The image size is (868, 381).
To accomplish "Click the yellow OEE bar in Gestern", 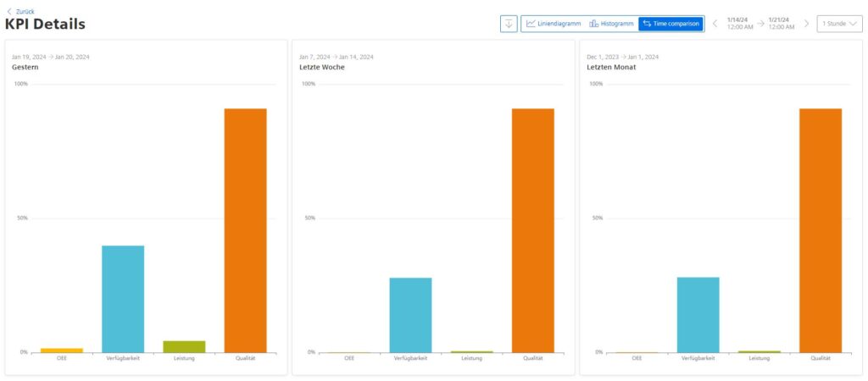I will [62, 350].
